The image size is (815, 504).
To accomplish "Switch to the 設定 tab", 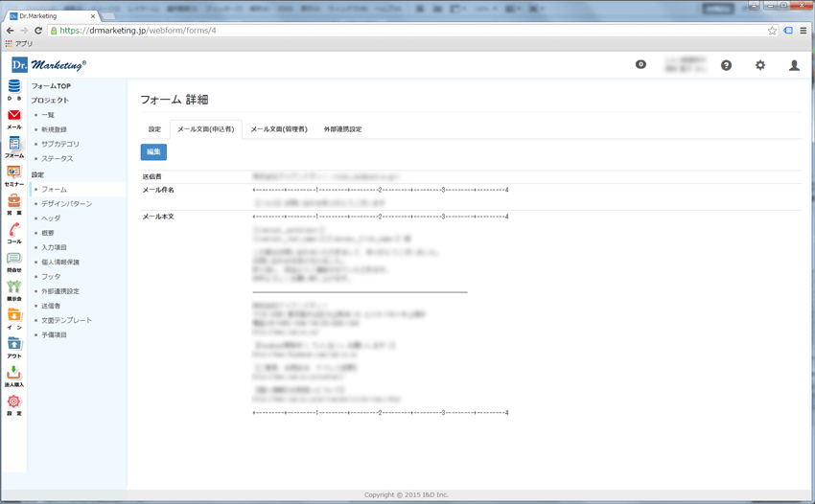I will pyautogui.click(x=154, y=129).
